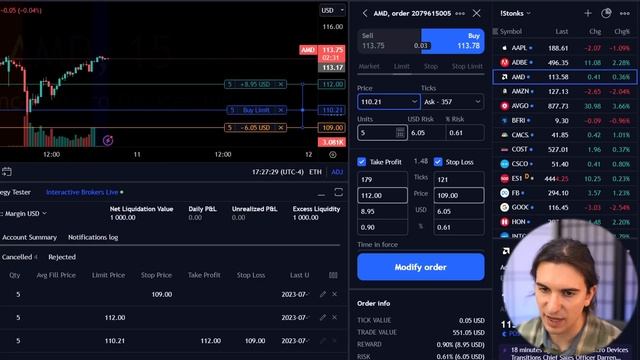Switch to Stop order type
The width and height of the screenshot is (640, 360).
[x=431, y=67]
